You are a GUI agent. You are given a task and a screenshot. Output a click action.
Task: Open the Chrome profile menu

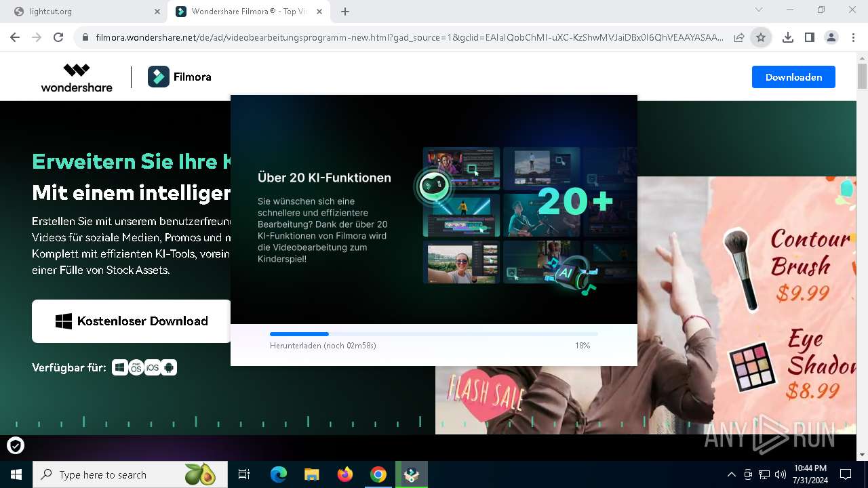[831, 37]
